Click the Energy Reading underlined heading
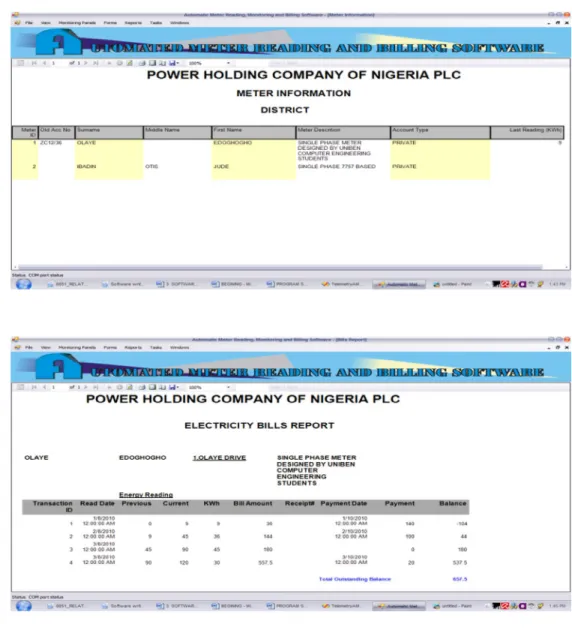 pyautogui.click(x=146, y=495)
